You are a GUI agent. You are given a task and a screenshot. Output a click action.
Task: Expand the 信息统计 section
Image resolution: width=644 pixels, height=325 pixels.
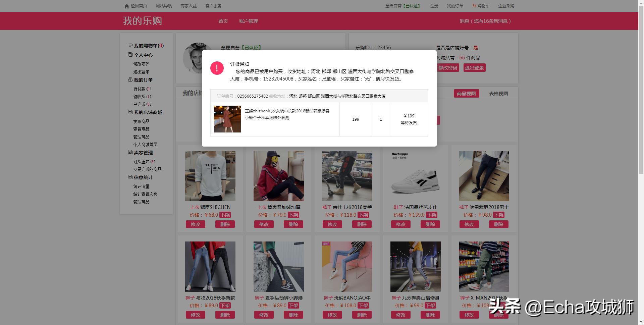142,177
